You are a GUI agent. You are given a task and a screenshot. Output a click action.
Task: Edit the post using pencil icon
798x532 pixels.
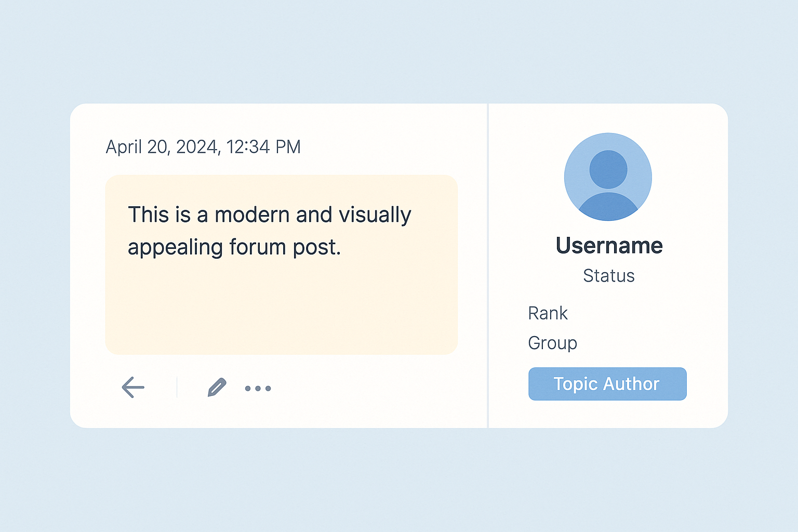217,388
